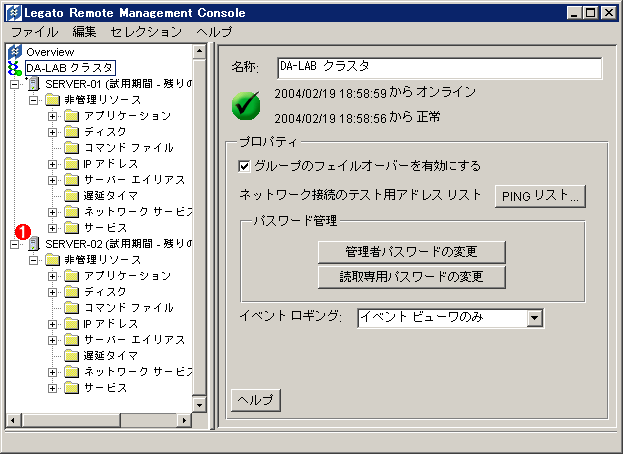The height and width of the screenshot is (454, 623).
Task: Click 読取専用パスワードの変更 button
Action: 412,277
